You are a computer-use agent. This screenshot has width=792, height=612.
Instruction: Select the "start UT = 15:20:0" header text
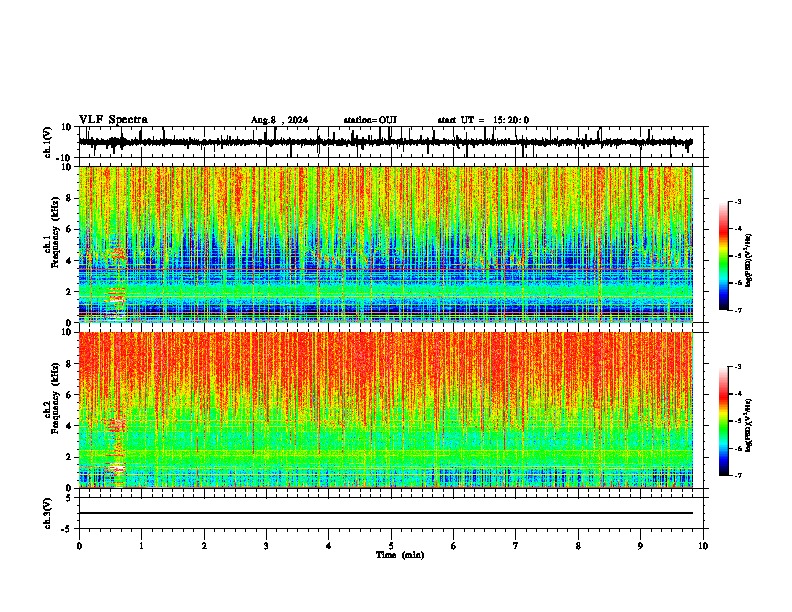(483, 120)
